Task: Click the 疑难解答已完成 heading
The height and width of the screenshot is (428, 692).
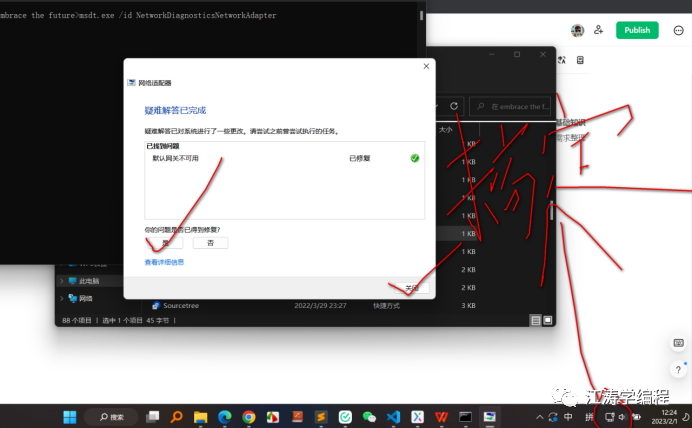Action: click(175, 110)
